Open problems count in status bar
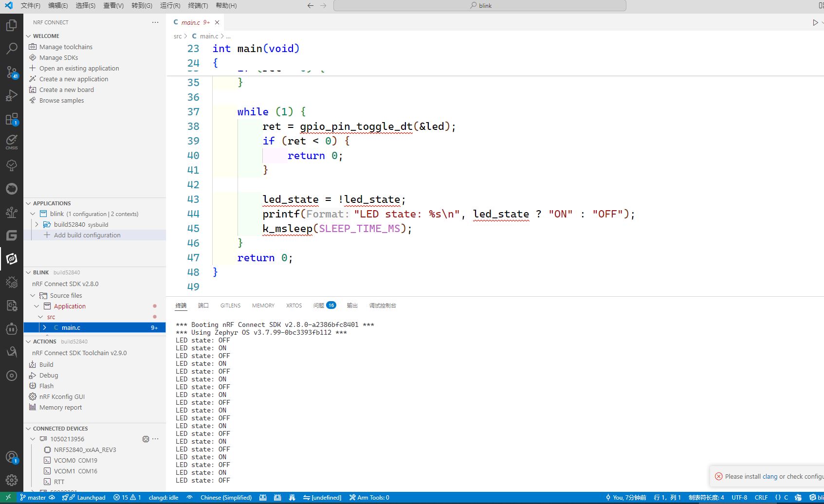The width and height of the screenshot is (824, 504). 127,498
